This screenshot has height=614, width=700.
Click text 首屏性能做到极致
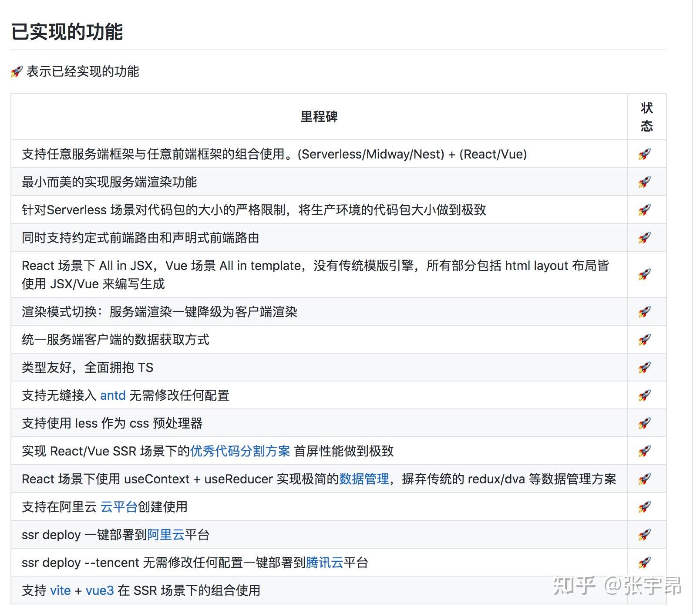344,451
